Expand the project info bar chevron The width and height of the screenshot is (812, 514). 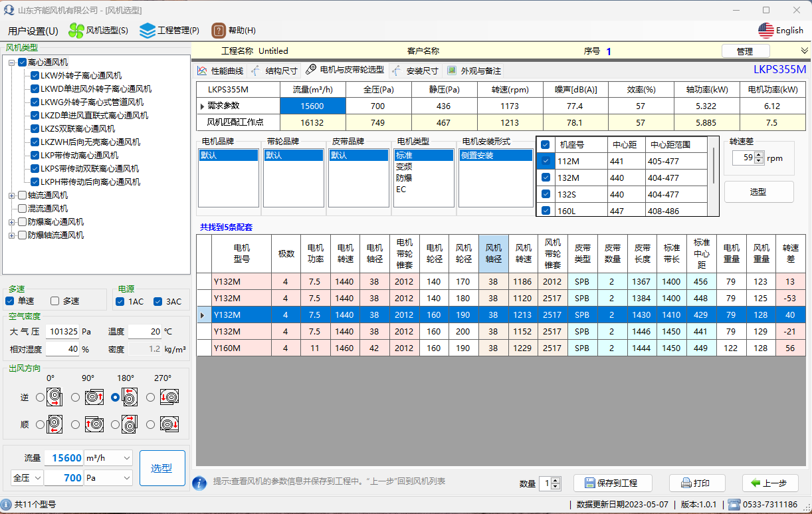pyautogui.click(x=805, y=51)
